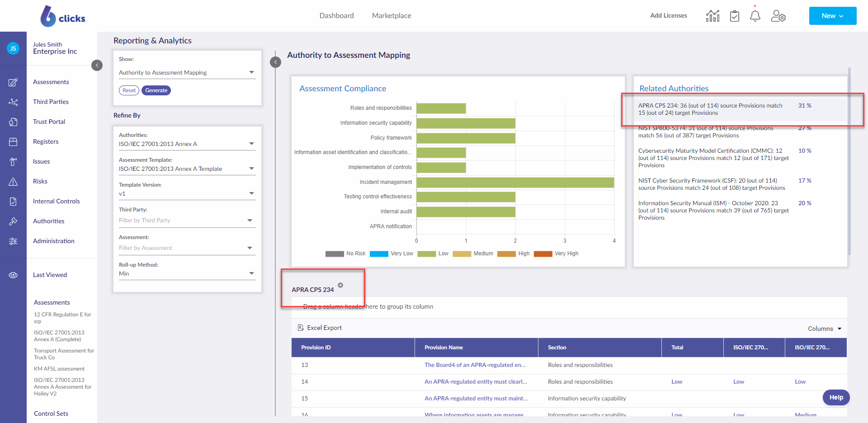Open the Third Party filter dropdown
The image size is (868, 423).
(x=187, y=221)
